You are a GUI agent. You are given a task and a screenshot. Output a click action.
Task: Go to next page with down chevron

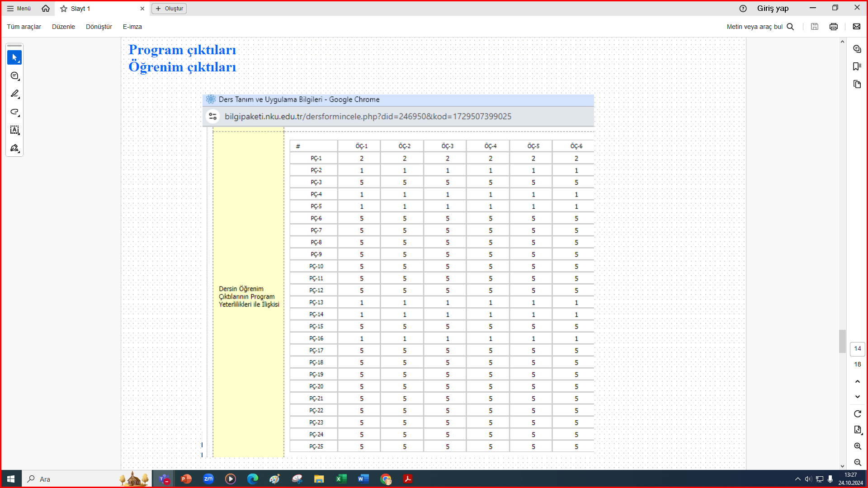pyautogui.click(x=858, y=397)
